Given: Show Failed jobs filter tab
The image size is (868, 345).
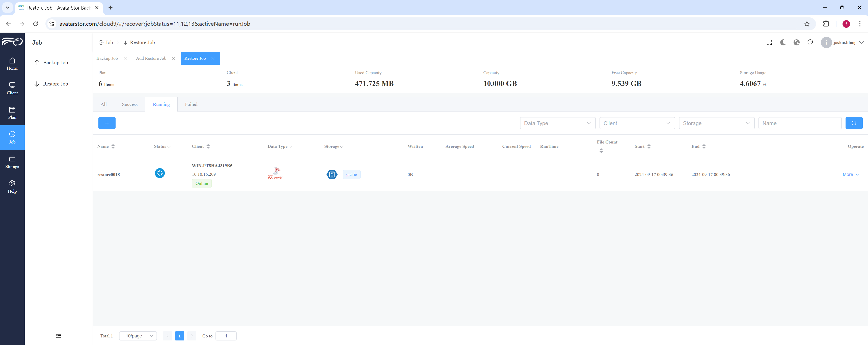Looking at the screenshot, I should tap(191, 104).
